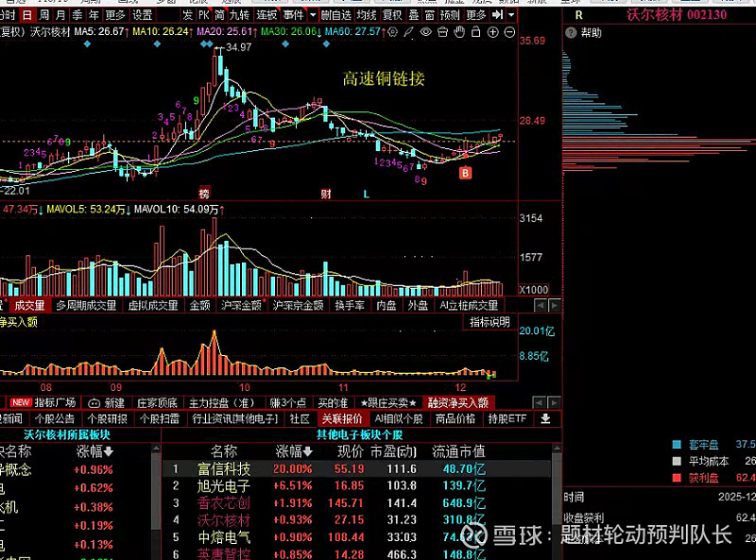Image resolution: width=756 pixels, height=560 pixels.
Task: Click the sector stock list scrollbar up arrow
Action: coord(557,449)
